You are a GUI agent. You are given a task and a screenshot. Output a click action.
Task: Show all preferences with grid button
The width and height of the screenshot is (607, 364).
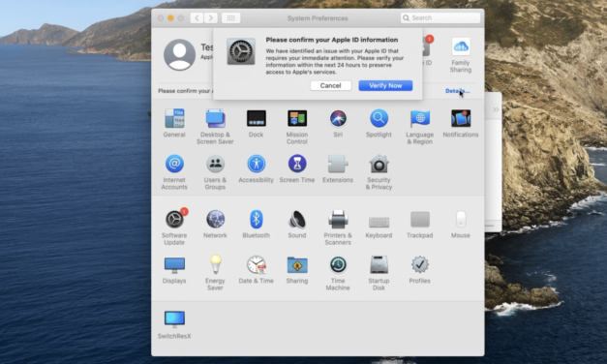pyautogui.click(x=230, y=17)
